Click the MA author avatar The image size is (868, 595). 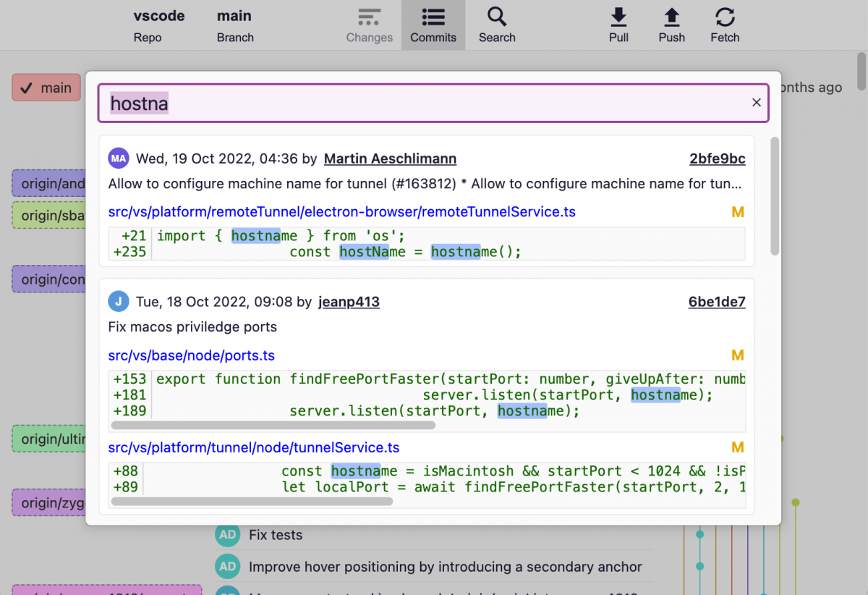click(118, 159)
